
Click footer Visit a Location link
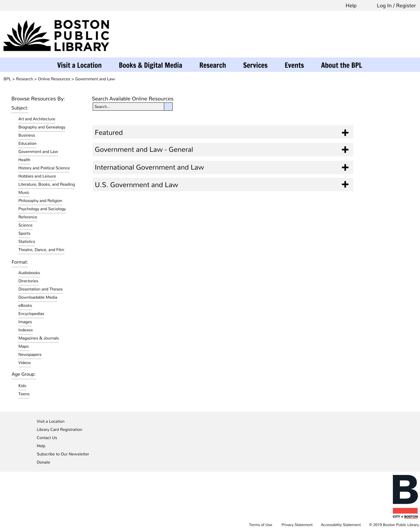point(50,421)
